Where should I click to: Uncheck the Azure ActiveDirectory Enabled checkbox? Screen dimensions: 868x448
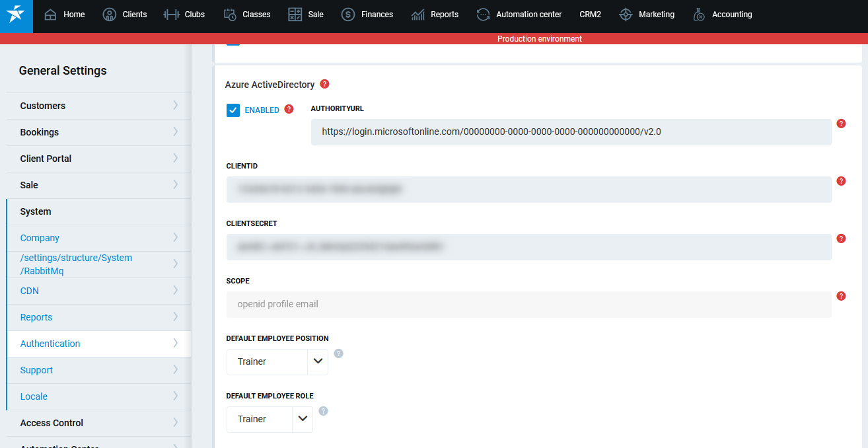233,110
